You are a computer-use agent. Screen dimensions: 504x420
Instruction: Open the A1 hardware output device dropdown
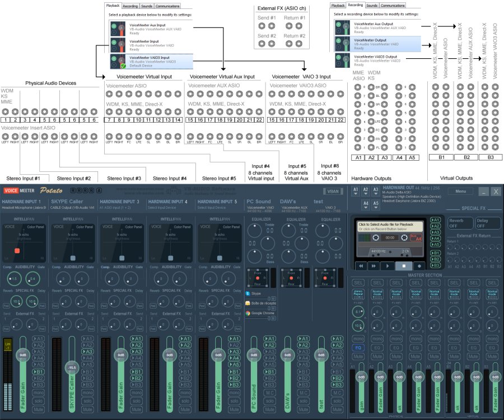click(356, 192)
